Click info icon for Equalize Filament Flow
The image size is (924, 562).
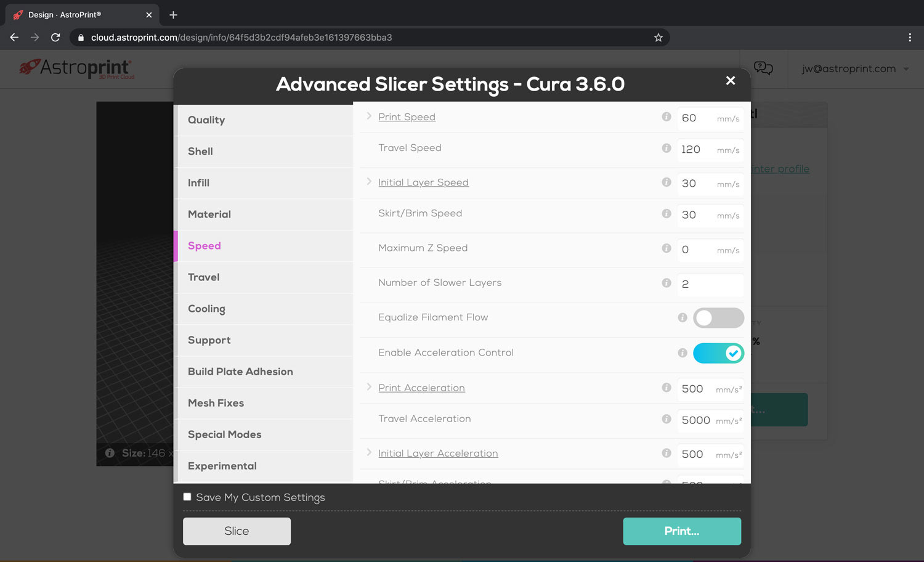pos(683,317)
